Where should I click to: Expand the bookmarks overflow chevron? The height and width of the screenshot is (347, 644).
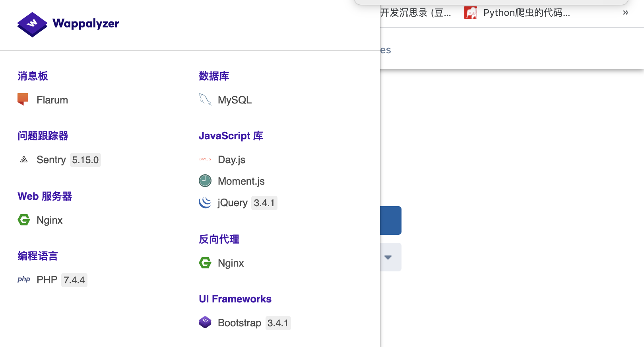(x=625, y=12)
